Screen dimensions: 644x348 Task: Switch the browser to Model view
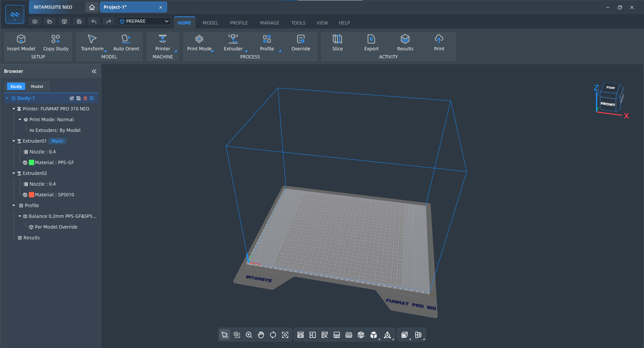pos(37,87)
